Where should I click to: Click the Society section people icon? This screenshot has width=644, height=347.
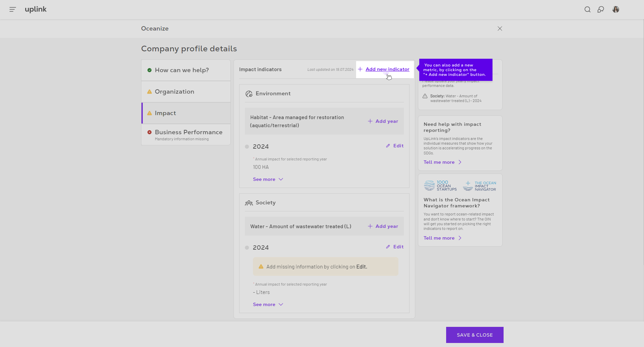click(249, 203)
